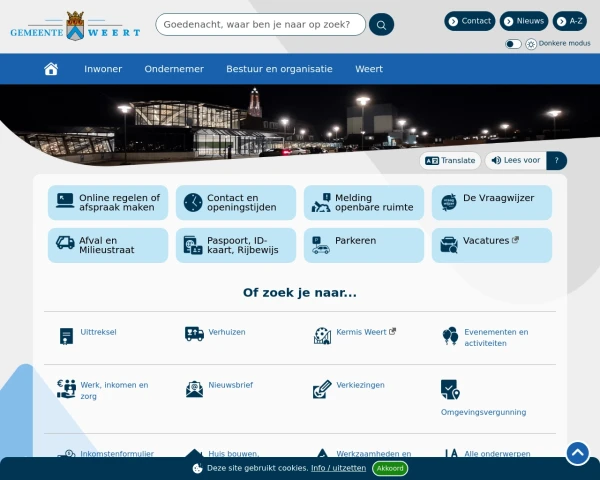Click the Verhuizen moving van icon
The width and height of the screenshot is (600, 480).
194,334
